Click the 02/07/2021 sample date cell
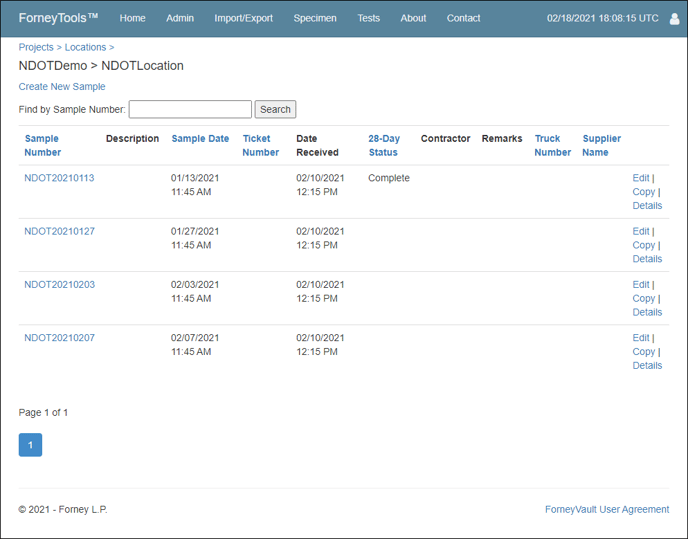The height and width of the screenshot is (539, 688). tap(195, 345)
